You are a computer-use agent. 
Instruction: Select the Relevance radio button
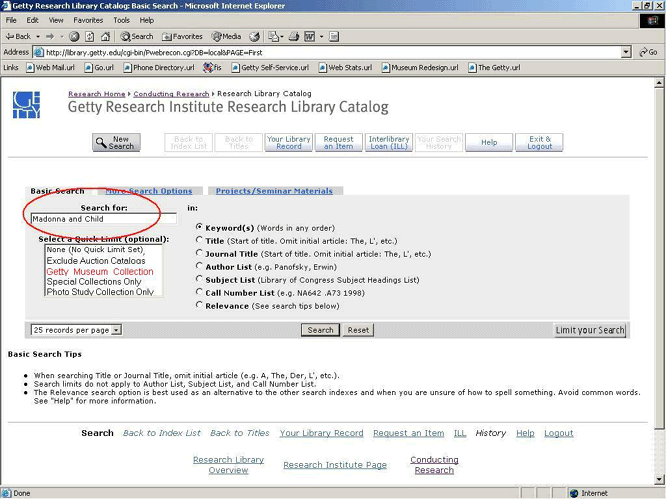[199, 305]
